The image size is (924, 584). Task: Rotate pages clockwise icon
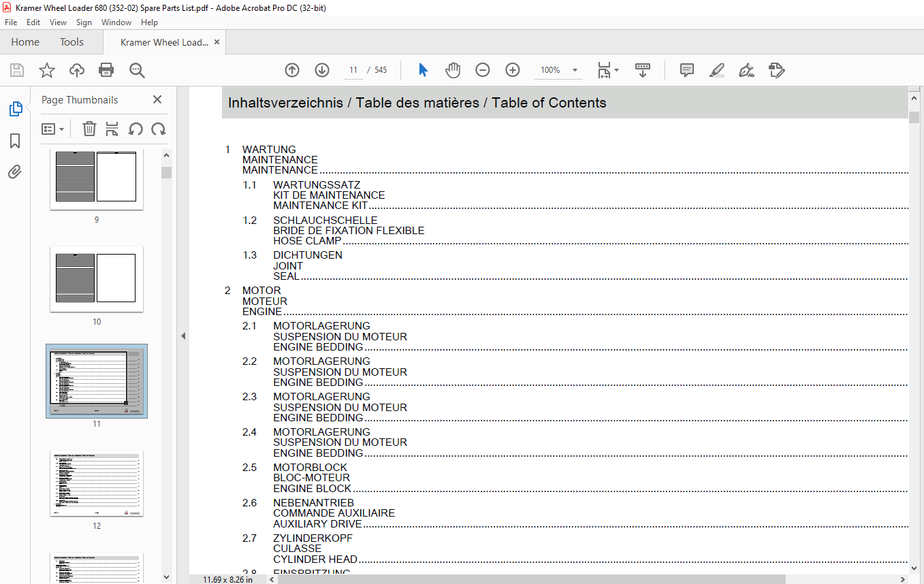pyautogui.click(x=159, y=129)
